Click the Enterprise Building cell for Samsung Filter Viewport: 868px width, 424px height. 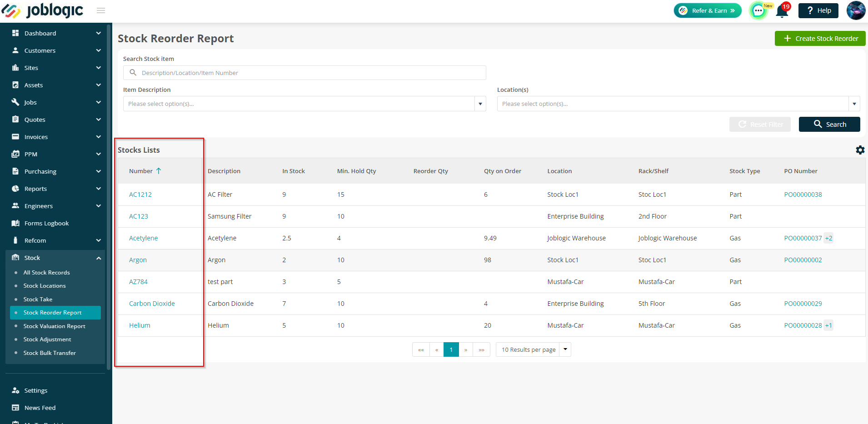[575, 216]
